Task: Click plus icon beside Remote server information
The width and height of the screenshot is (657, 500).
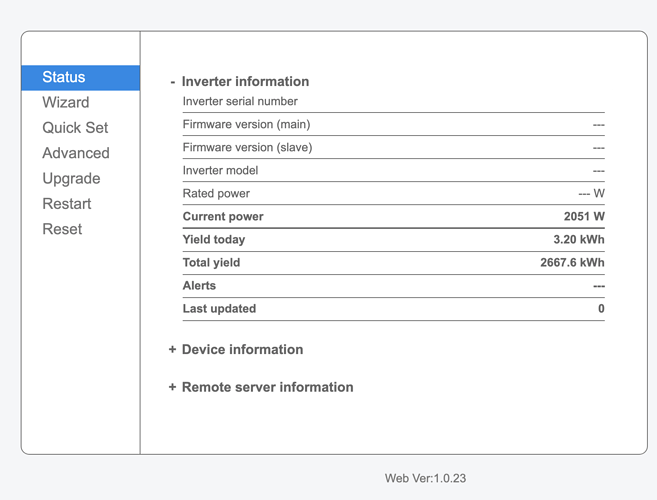Action: pyautogui.click(x=173, y=387)
